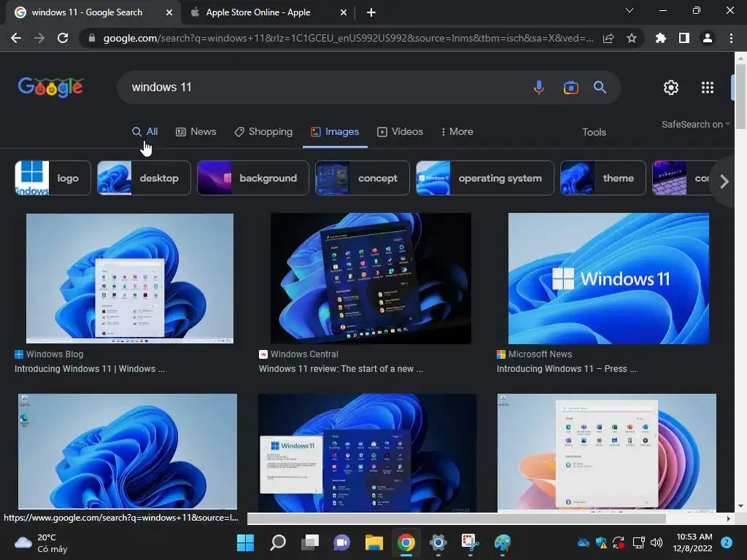Click the Chrome back arrow button

16,38
